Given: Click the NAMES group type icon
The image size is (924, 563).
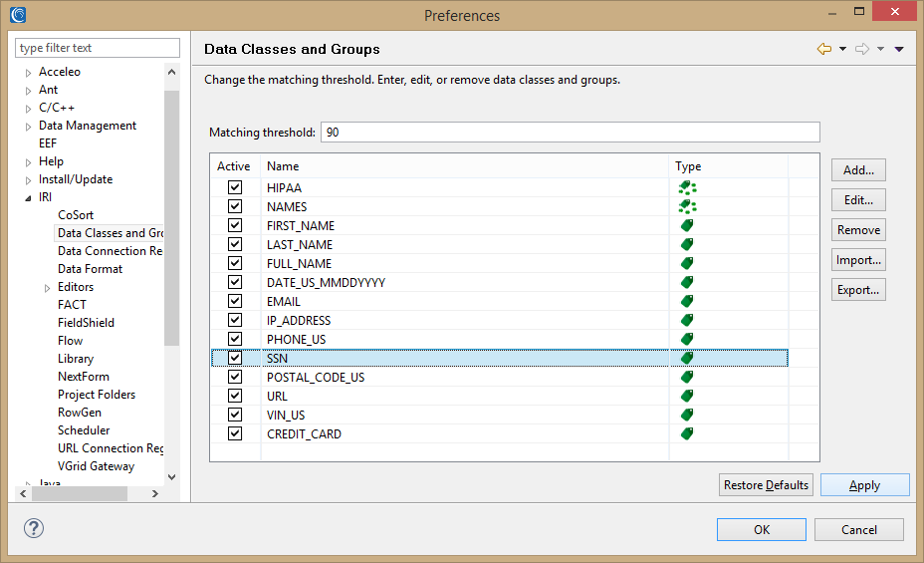Looking at the screenshot, I should [x=687, y=207].
